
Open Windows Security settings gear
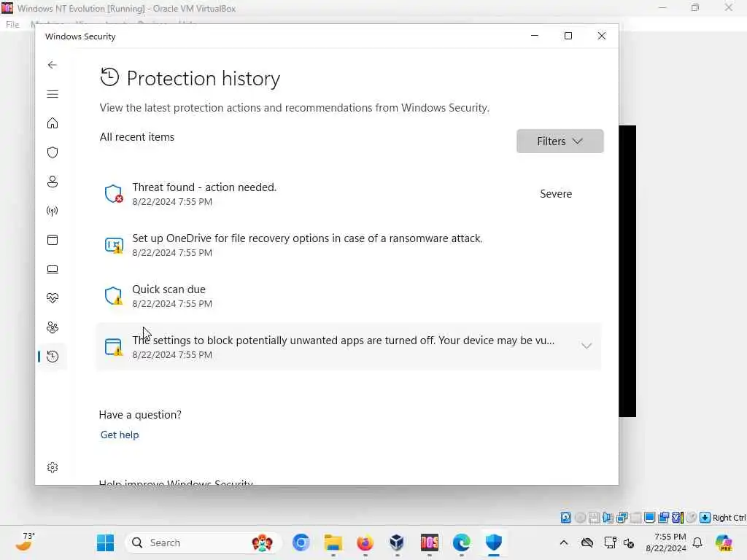tap(53, 467)
